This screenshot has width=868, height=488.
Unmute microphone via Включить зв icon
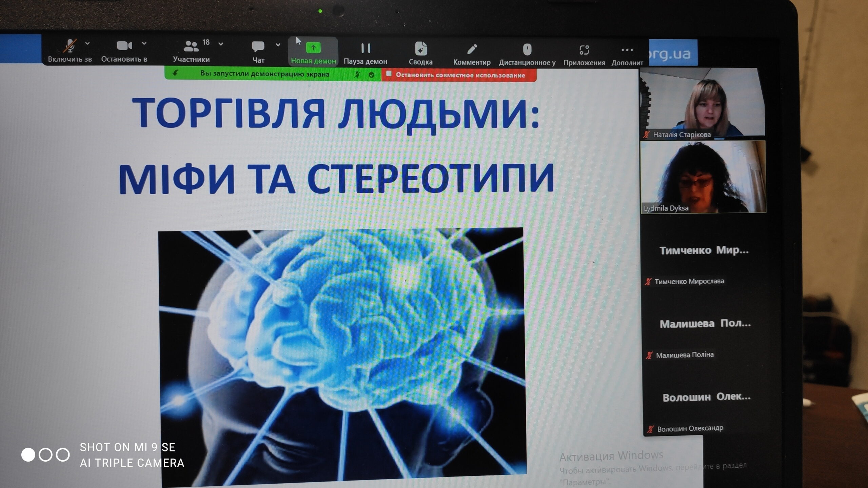[70, 46]
